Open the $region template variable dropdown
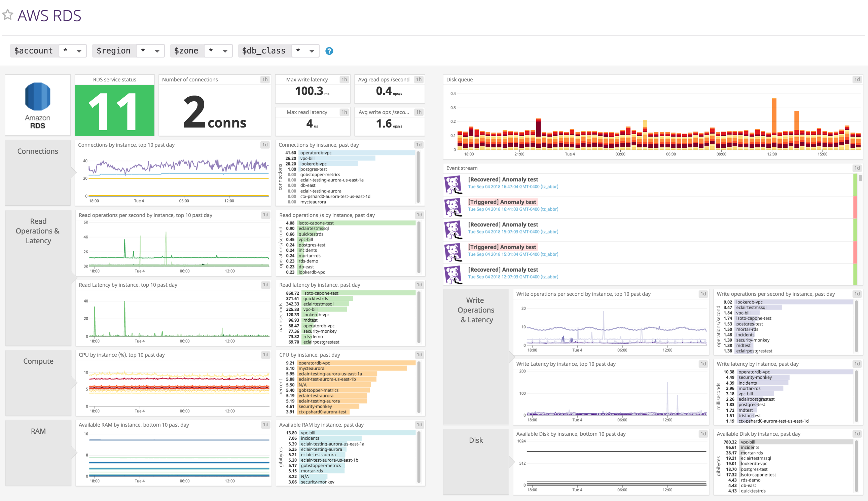 pyautogui.click(x=150, y=50)
